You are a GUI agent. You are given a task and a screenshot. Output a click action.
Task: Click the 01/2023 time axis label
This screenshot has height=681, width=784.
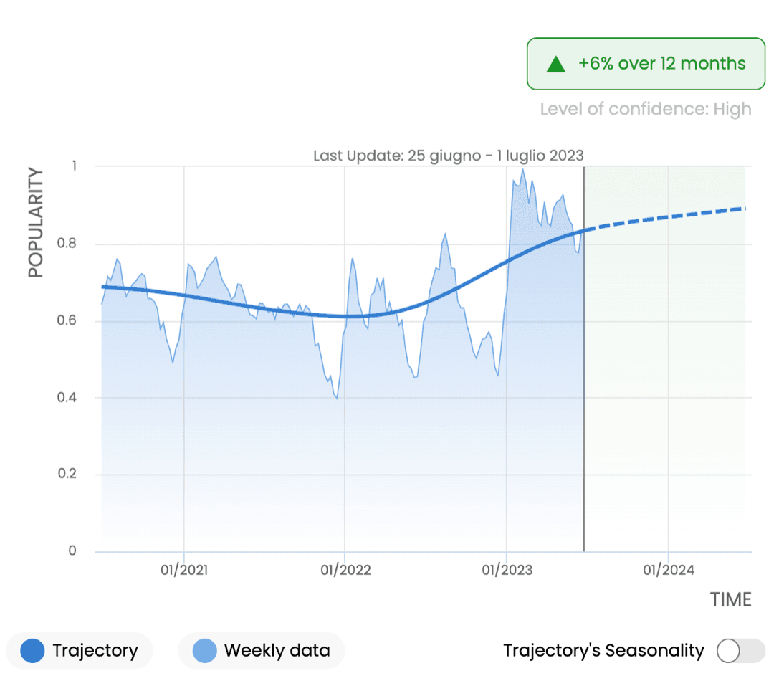(x=507, y=571)
